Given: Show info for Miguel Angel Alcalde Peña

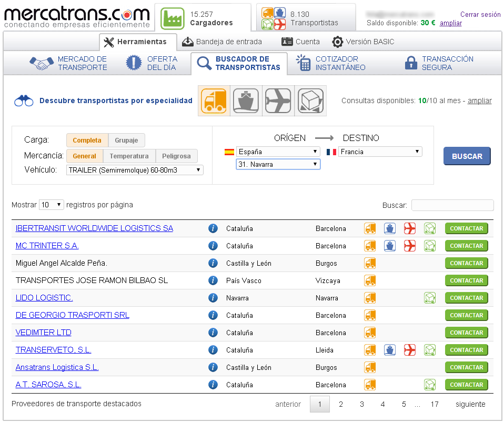Looking at the screenshot, I should (213, 263).
